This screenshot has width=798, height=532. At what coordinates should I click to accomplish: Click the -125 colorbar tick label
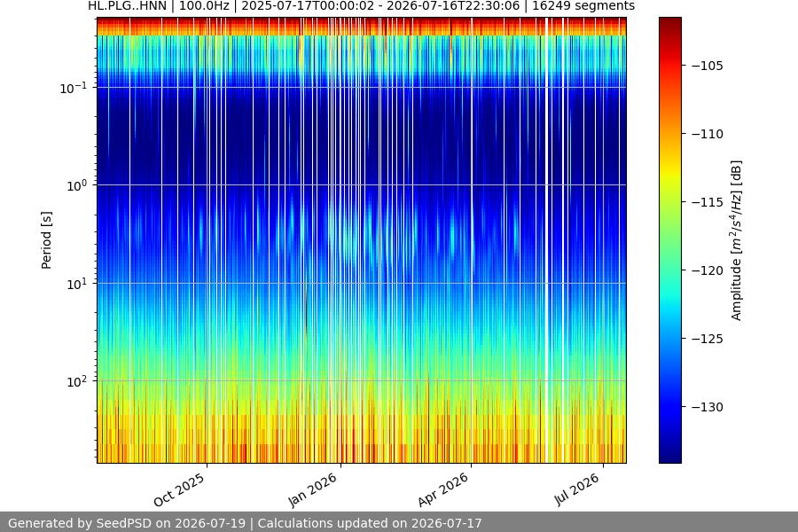[708, 339]
